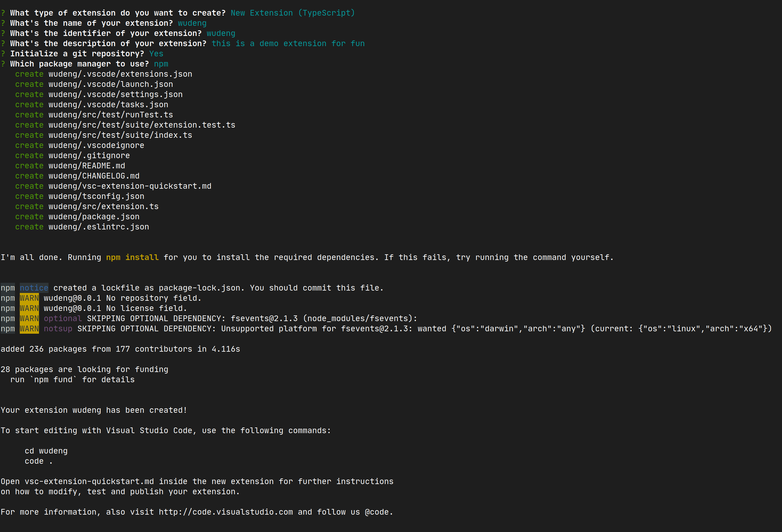782x532 pixels.
Task: Click the path "wudeng/src/test/suite/index.ts"
Action: [120, 135]
